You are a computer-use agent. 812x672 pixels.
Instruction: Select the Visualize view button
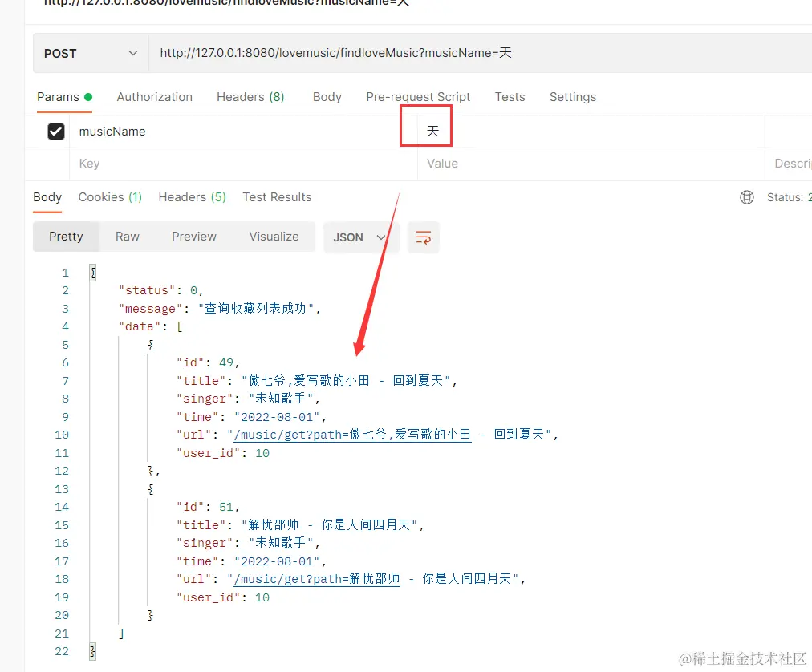coord(274,237)
